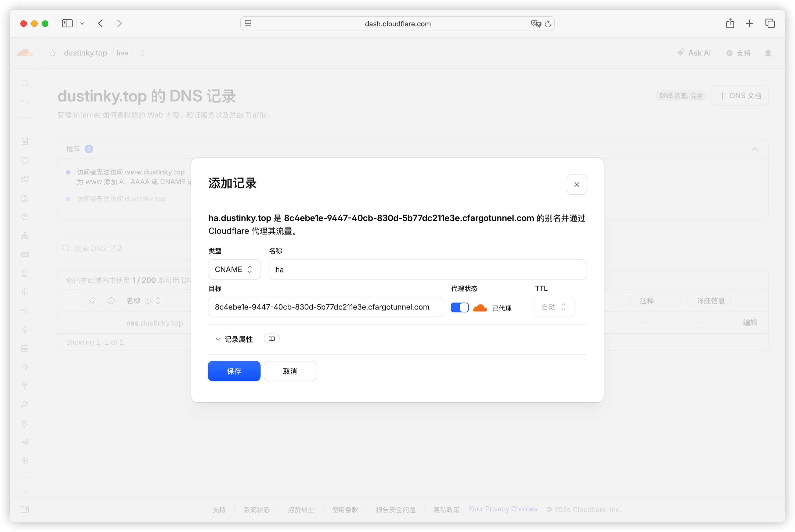Toggle the proxy status switch
This screenshot has width=795, height=532.
coord(460,307)
